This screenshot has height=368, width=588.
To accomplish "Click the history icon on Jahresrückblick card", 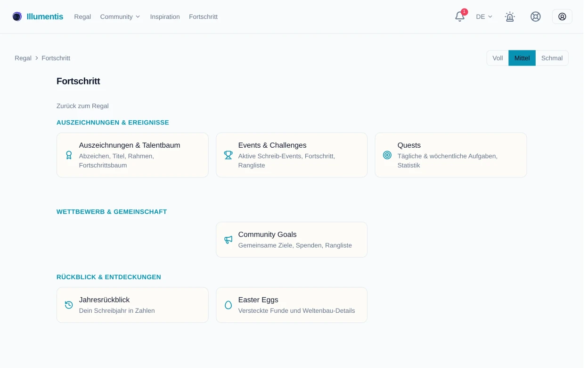I will click(x=69, y=305).
